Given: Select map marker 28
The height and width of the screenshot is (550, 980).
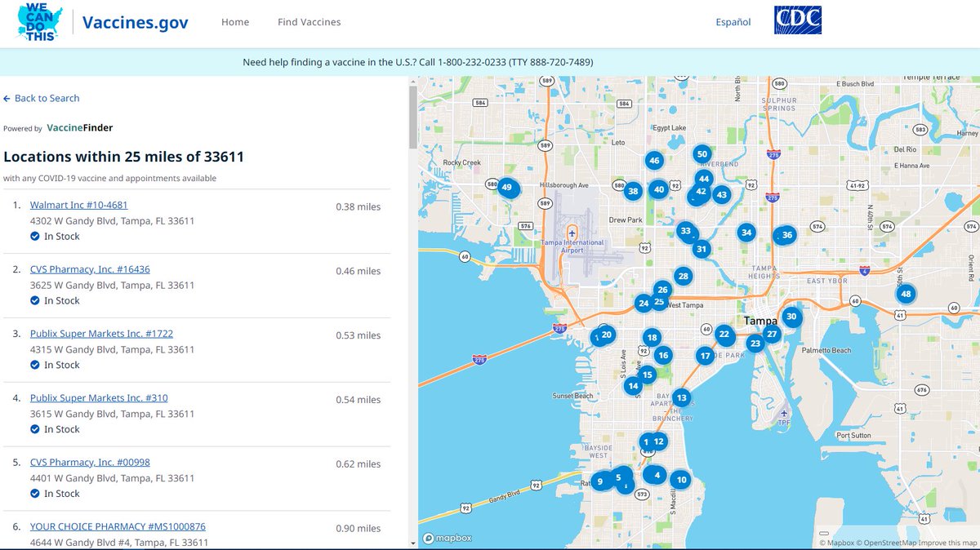Looking at the screenshot, I should 684,276.
